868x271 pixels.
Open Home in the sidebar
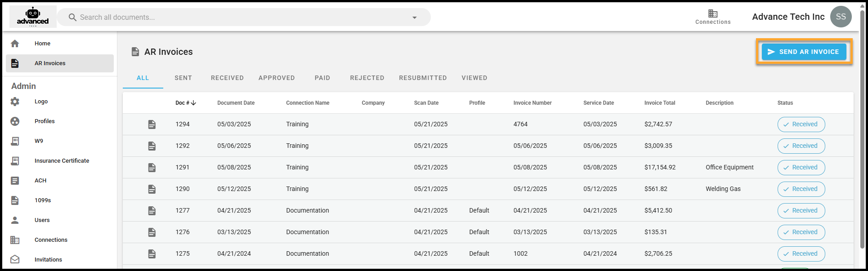[x=60, y=44]
